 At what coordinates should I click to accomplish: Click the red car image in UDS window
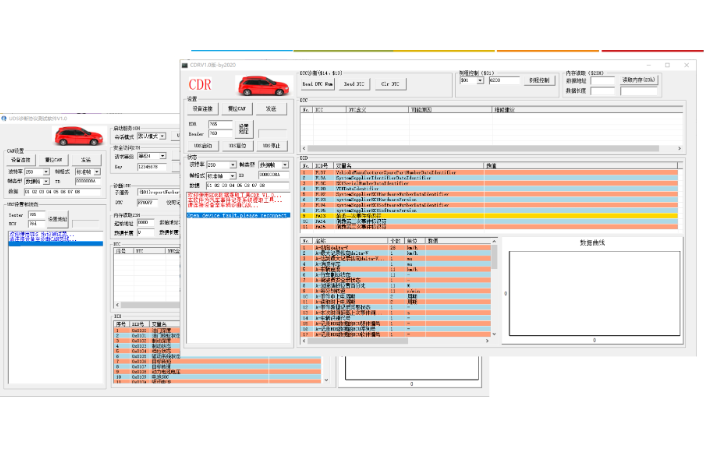pyautogui.click(x=79, y=136)
